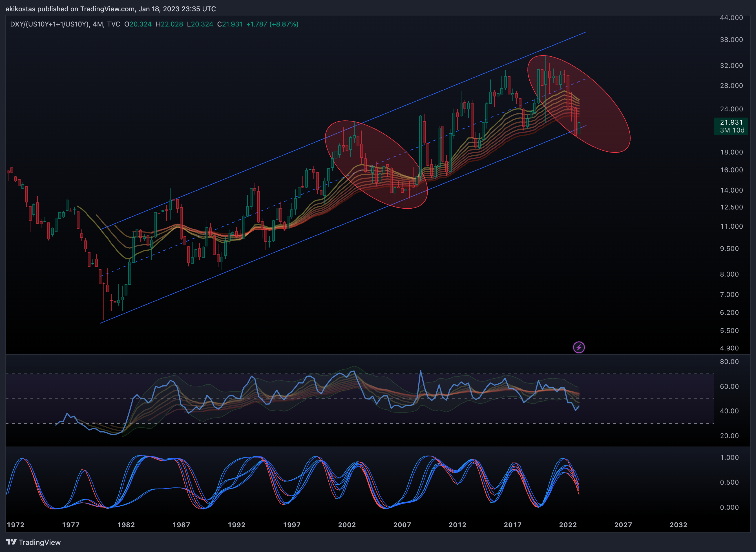Click the 0.000 oscillator scale label
Screen dimensions: 756x552
coord(729,507)
